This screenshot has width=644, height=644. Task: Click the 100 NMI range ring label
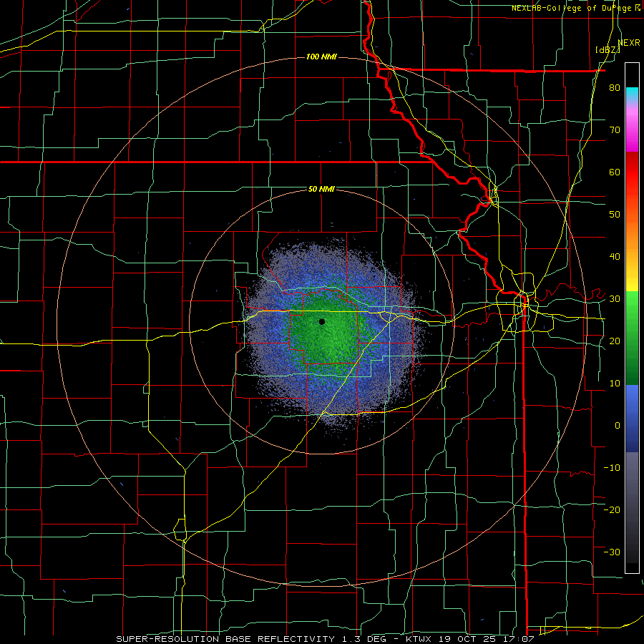[321, 57]
